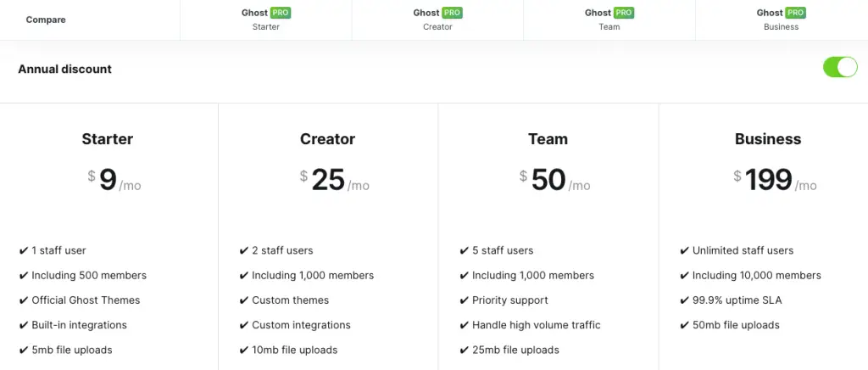The image size is (868, 370).
Task: Click '10mb file uploads' feature
Action: [294, 350]
